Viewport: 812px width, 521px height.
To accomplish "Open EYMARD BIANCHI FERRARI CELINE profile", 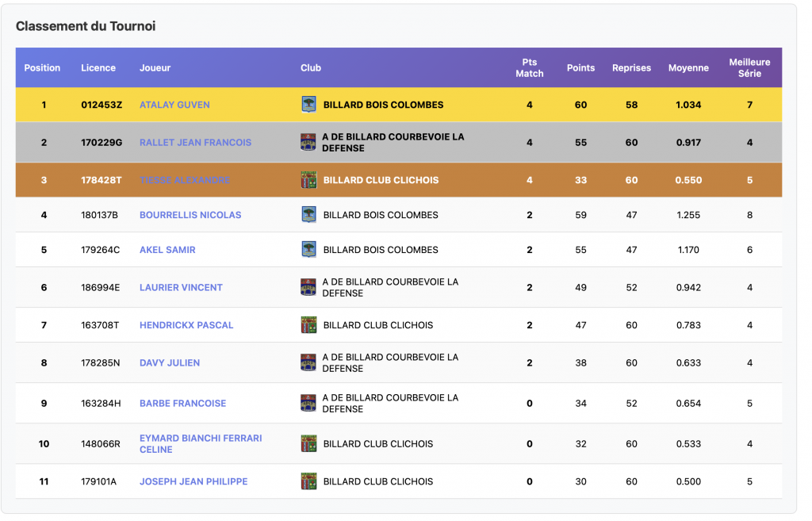I will pyautogui.click(x=201, y=444).
